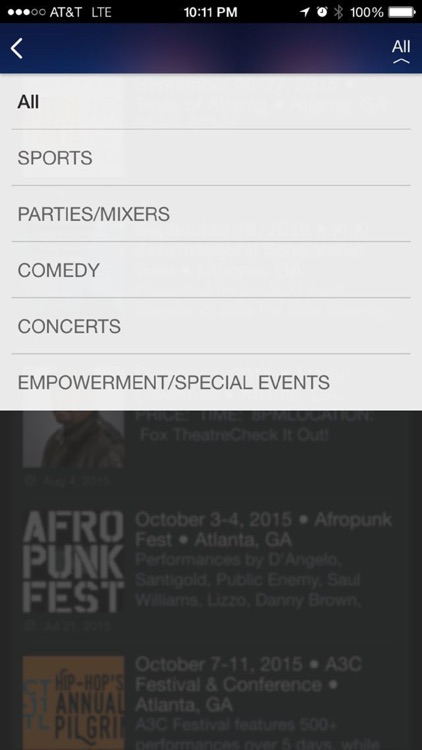422x750 pixels.
Task: Choose EMPOWERMENT/SPECIAL EVENTS filter
Action: click(211, 382)
